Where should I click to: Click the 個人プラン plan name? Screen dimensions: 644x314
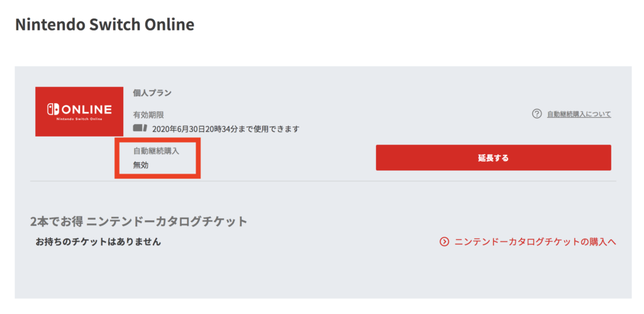152,93
